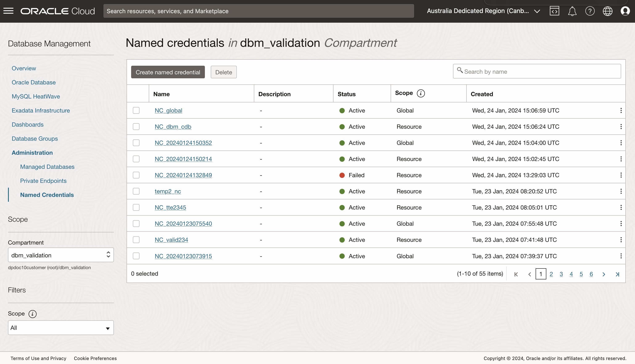Click Create named credential button
Screen dimensions: 635x364
pyautogui.click(x=168, y=72)
